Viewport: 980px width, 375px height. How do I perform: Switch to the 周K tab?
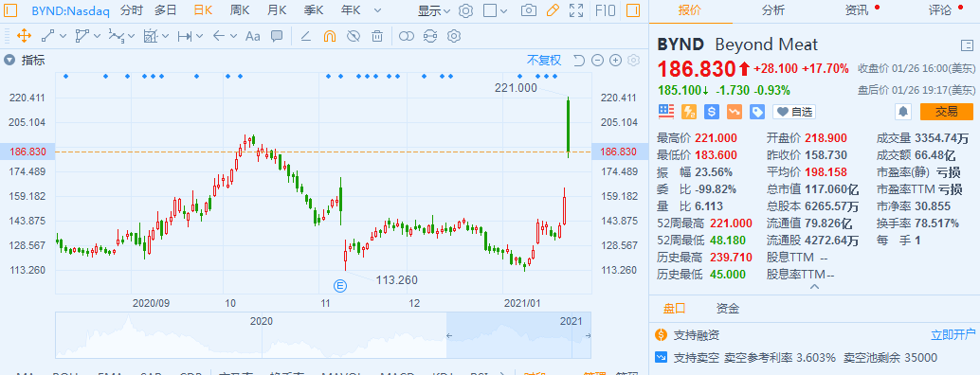240,10
